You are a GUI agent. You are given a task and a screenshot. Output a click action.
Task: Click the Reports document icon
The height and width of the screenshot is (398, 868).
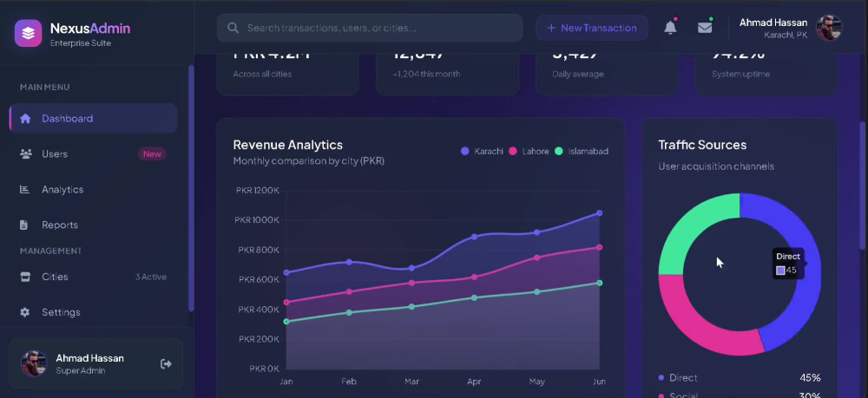23,225
